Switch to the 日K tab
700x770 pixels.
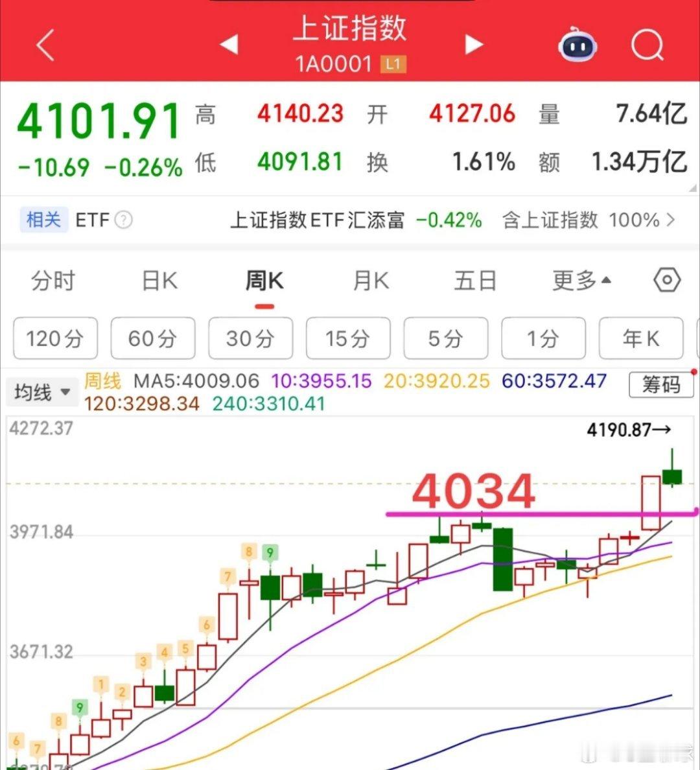pos(159,281)
